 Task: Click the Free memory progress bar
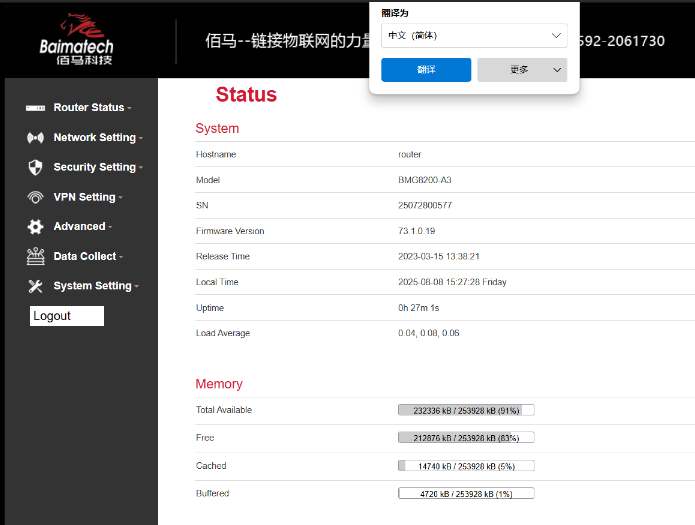(x=466, y=438)
